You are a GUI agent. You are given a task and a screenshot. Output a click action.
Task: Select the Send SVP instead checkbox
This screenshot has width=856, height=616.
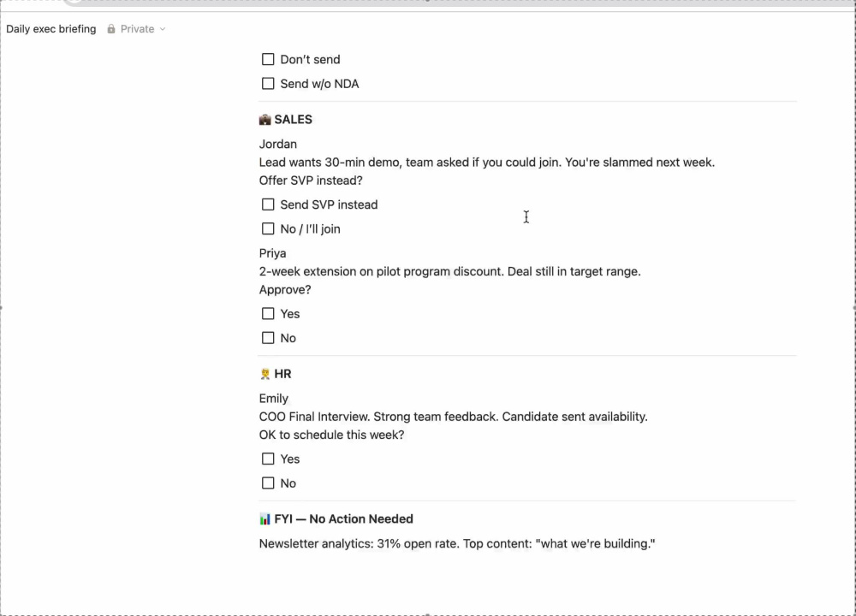pyautogui.click(x=268, y=204)
